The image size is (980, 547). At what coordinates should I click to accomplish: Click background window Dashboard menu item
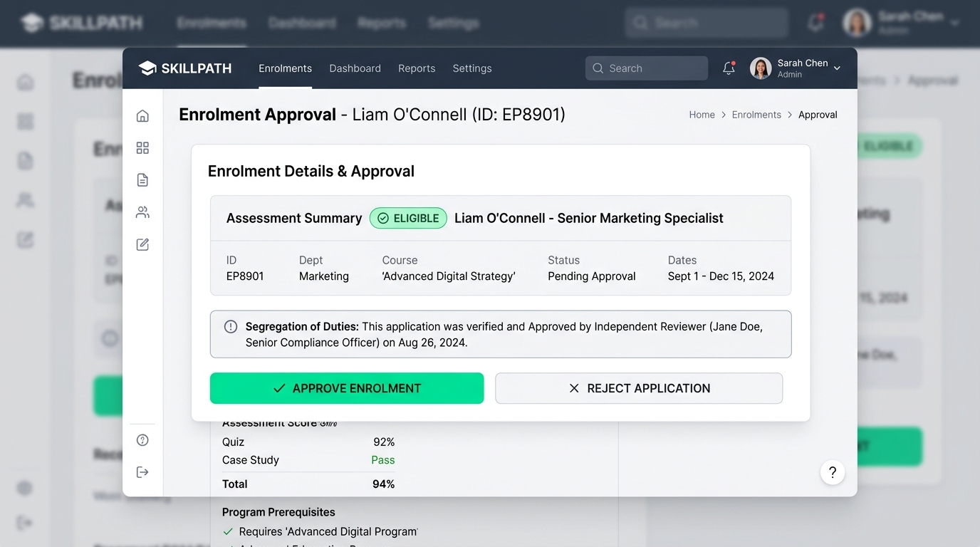pos(302,23)
